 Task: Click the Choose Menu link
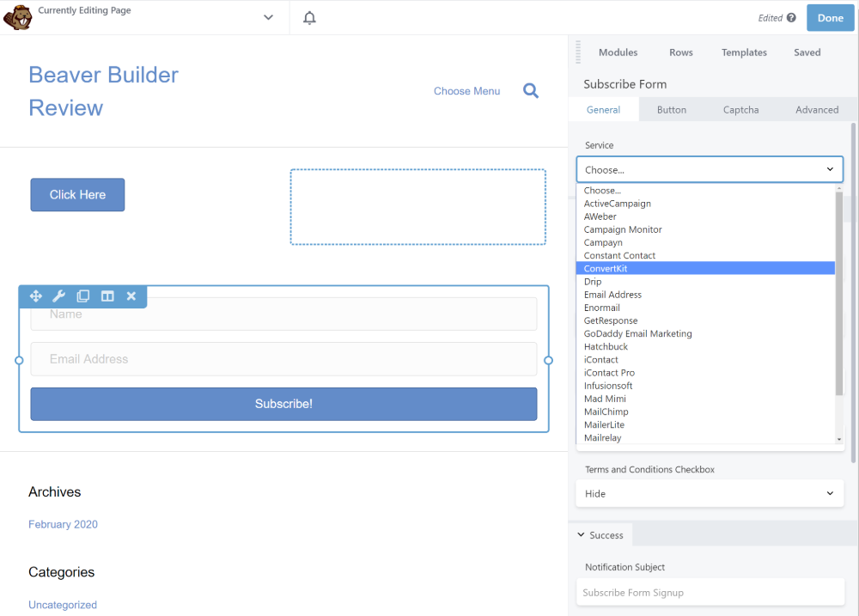(x=466, y=91)
